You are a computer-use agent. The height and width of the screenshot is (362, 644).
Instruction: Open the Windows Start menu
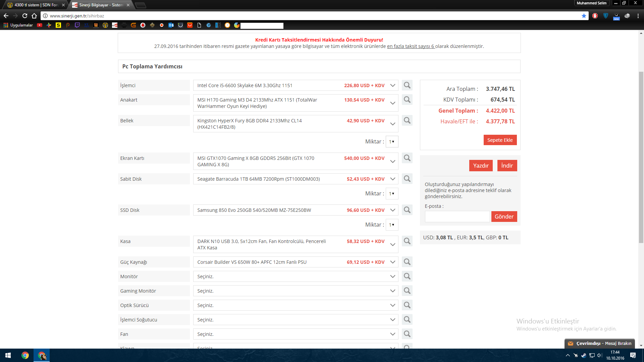click(8, 355)
